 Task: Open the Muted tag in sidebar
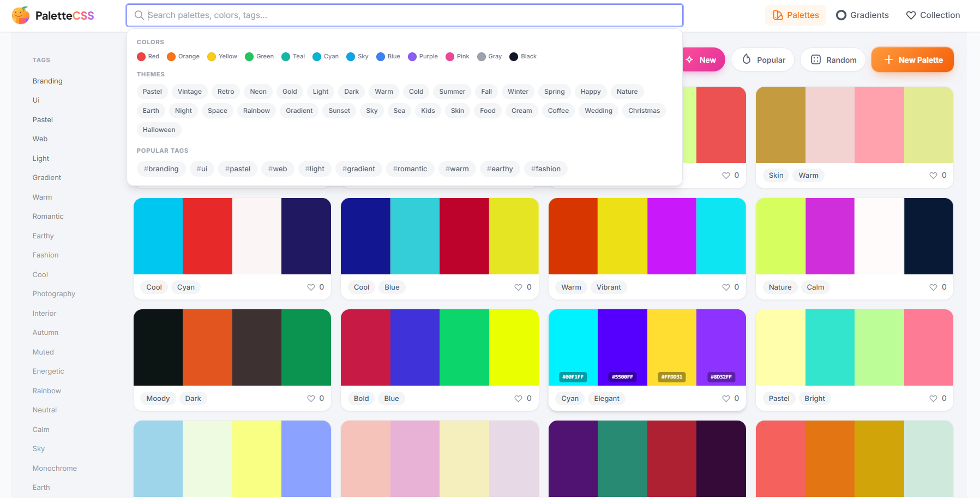coord(43,352)
